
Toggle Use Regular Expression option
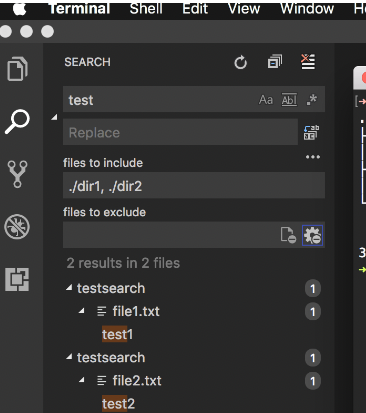pyautogui.click(x=312, y=100)
